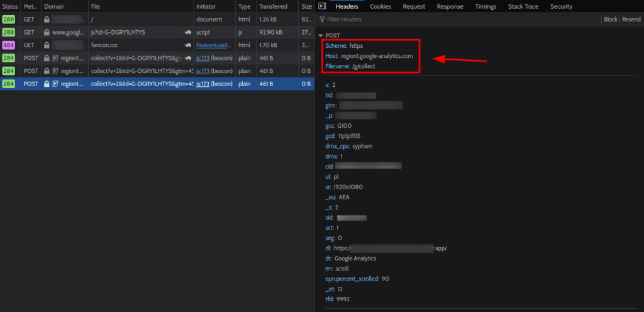The width and height of the screenshot is (644, 312).
Task: Open the Cookies tab
Action: coord(380,6)
